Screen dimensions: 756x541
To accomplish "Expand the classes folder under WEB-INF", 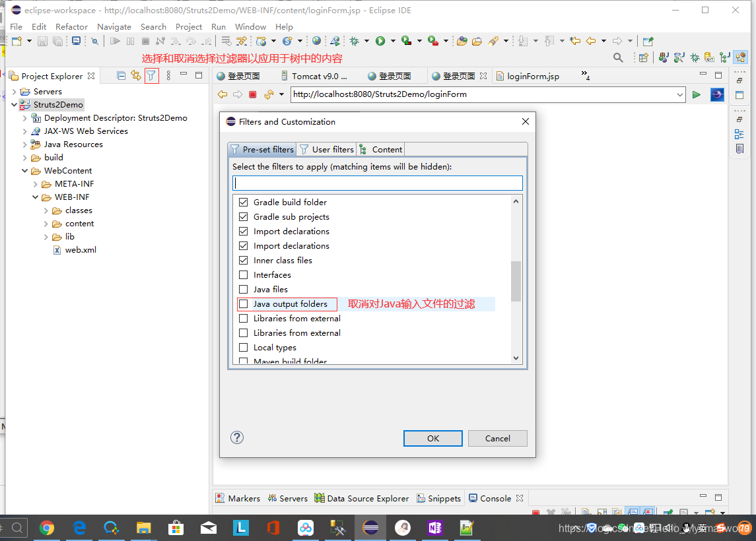I will 45,210.
